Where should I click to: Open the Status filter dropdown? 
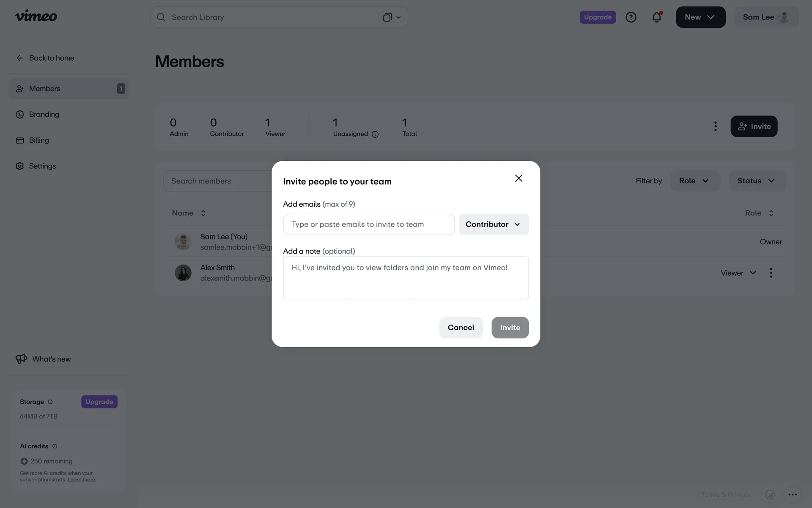(x=757, y=181)
